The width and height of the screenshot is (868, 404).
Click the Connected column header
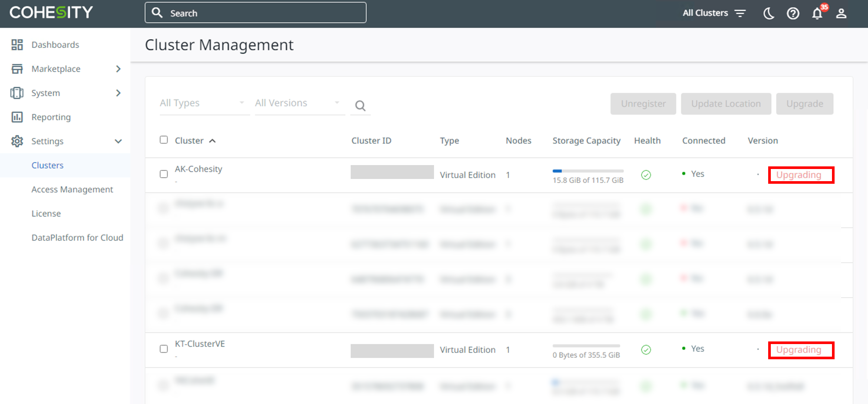point(704,141)
